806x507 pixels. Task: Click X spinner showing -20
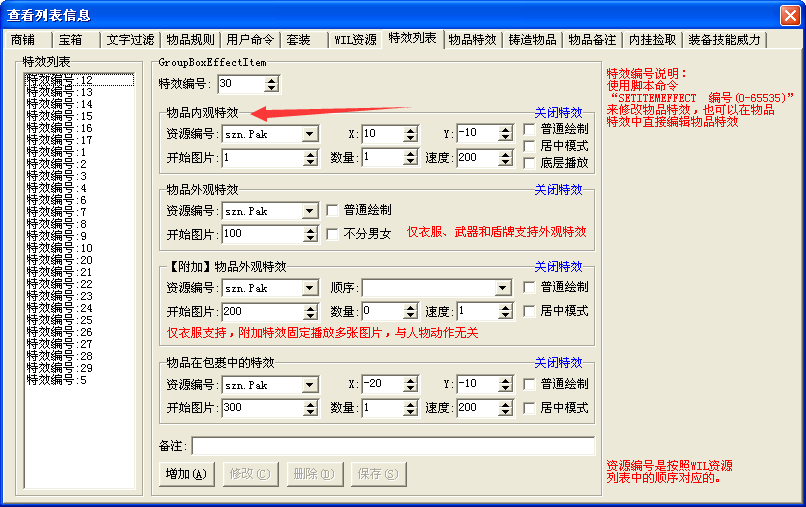410,384
